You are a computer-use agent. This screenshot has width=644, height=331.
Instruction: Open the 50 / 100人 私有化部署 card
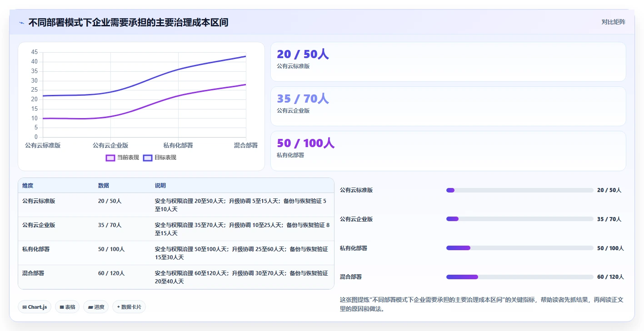tap(448, 151)
